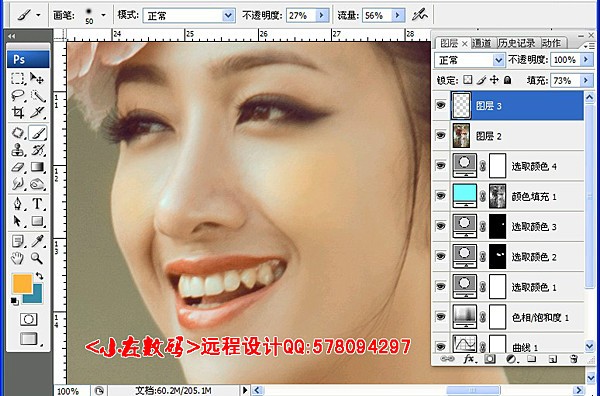Add a layer mask
The image size is (600, 396).
pos(490,359)
